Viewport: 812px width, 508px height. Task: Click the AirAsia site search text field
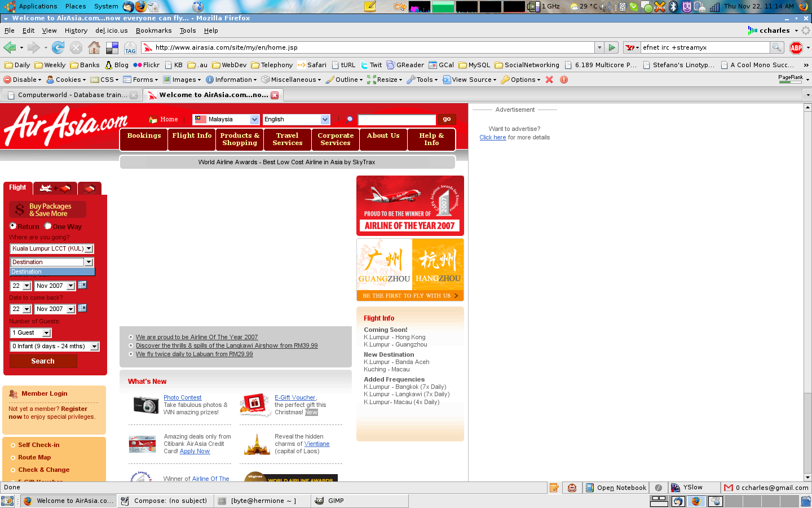tap(397, 120)
